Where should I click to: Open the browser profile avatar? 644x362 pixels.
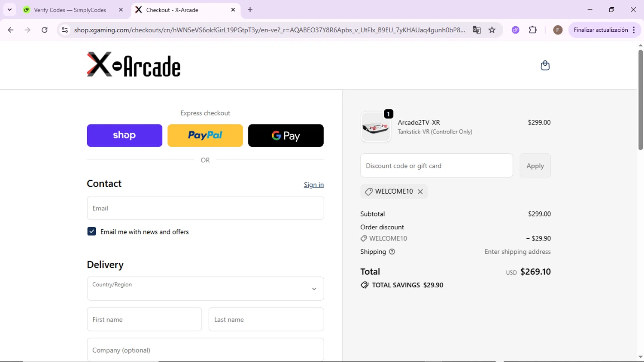click(x=558, y=30)
